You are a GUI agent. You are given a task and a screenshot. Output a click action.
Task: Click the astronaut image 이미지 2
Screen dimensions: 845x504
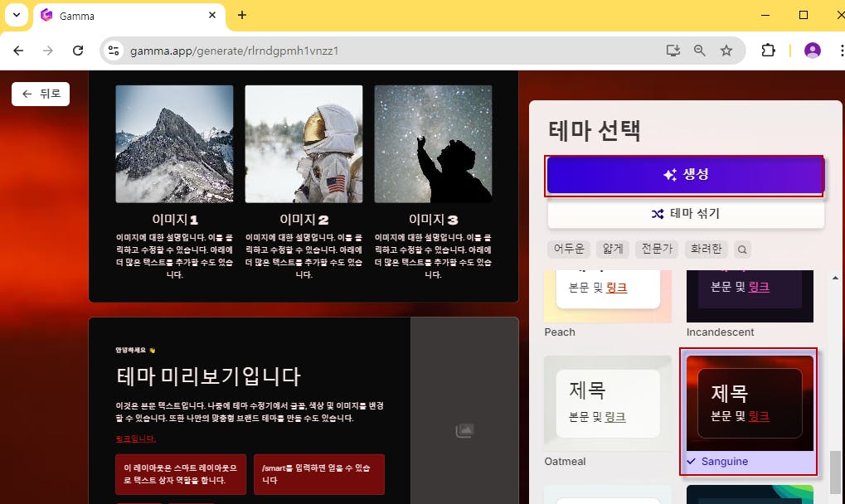[x=304, y=143]
